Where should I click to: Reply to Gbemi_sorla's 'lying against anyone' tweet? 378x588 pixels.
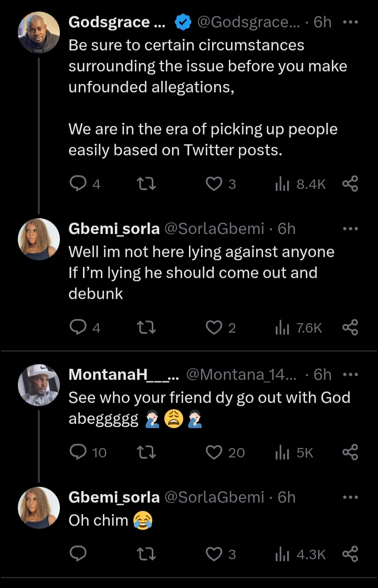coord(78,328)
